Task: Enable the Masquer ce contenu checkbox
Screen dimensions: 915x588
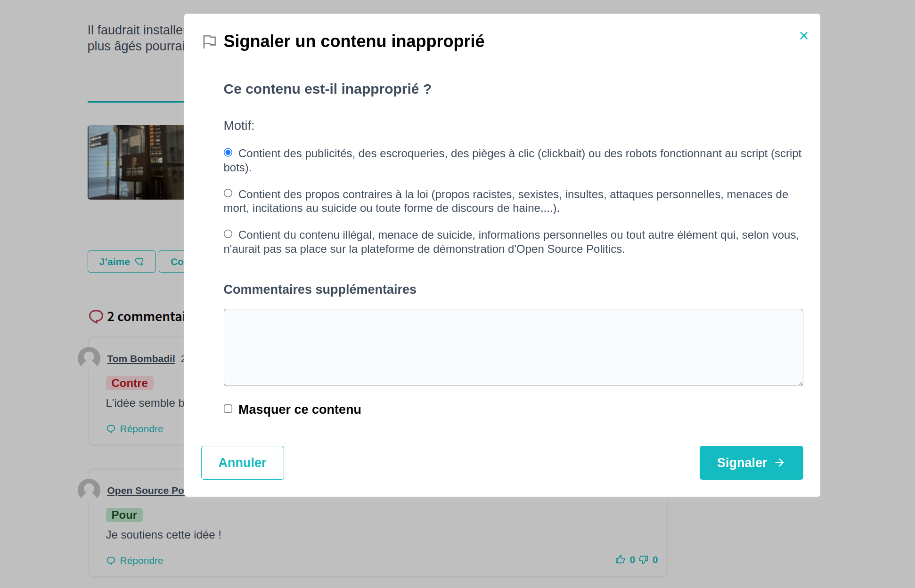Action: click(228, 409)
